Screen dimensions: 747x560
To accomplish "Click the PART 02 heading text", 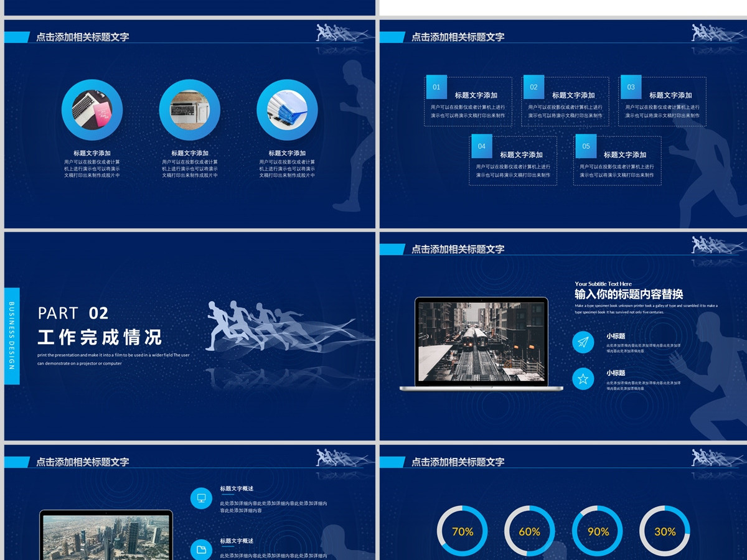I will [73, 313].
